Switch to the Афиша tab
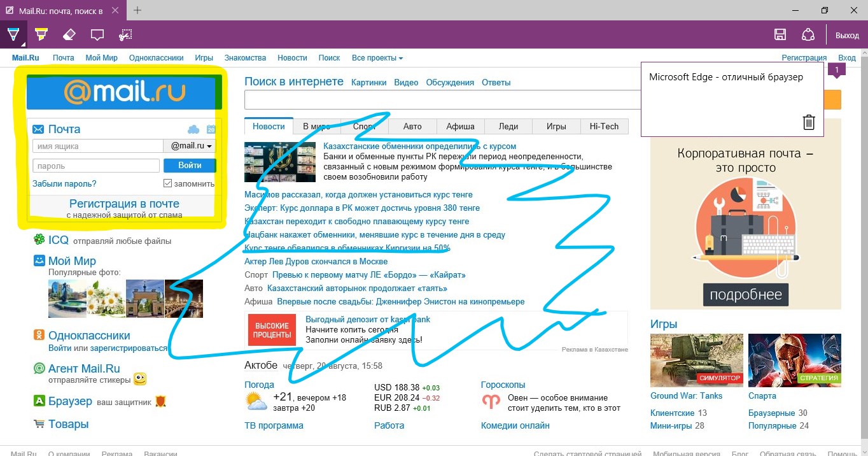 pyautogui.click(x=460, y=126)
